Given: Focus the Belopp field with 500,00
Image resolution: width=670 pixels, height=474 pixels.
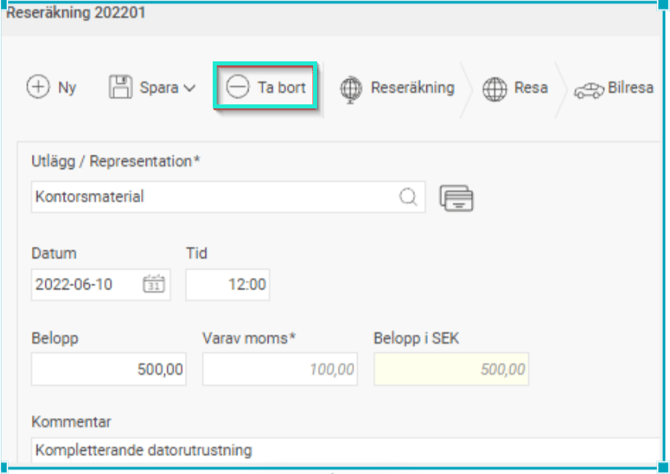Looking at the screenshot, I should point(110,369).
